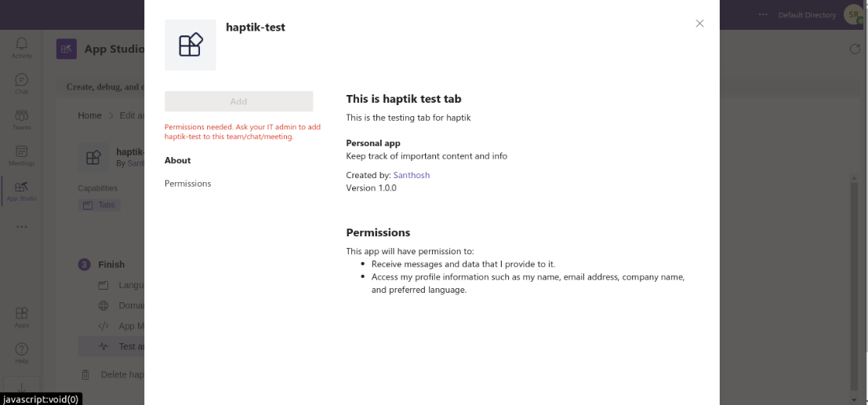Open the Chat sidebar icon

(x=22, y=84)
